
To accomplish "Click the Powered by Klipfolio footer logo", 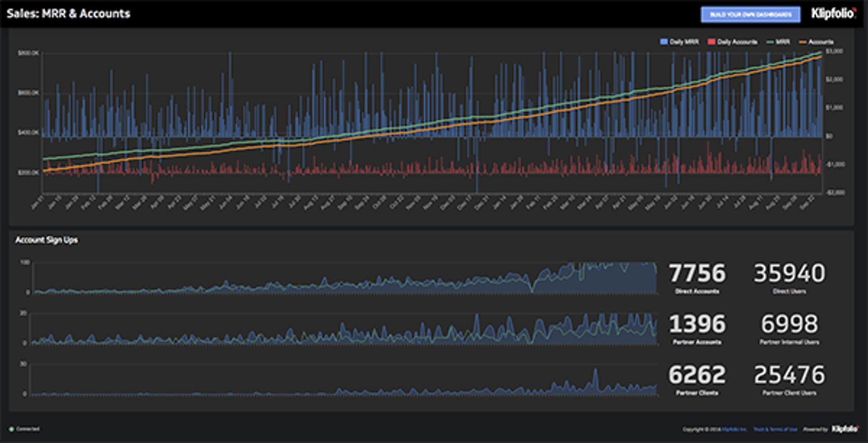I will coord(844,429).
